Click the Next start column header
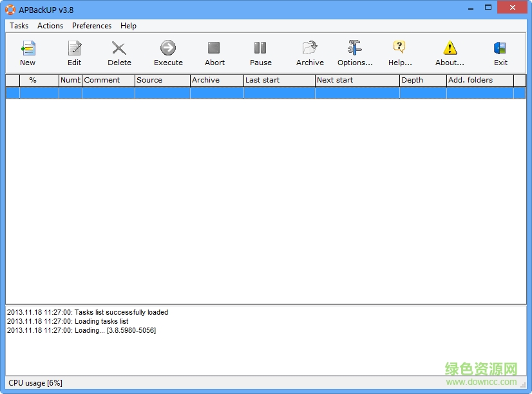532x394 pixels. click(357, 80)
